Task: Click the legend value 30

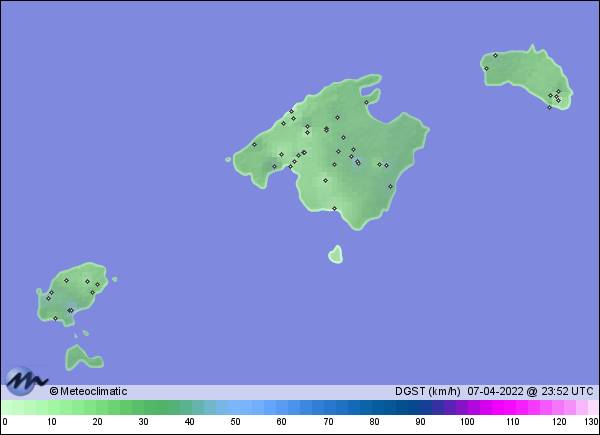Action: coord(143,422)
